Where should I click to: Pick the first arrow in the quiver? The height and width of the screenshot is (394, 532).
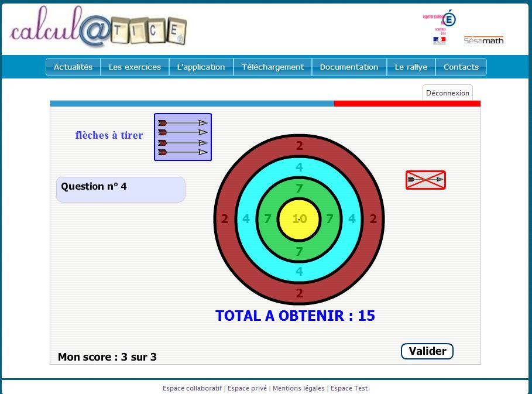tap(183, 123)
